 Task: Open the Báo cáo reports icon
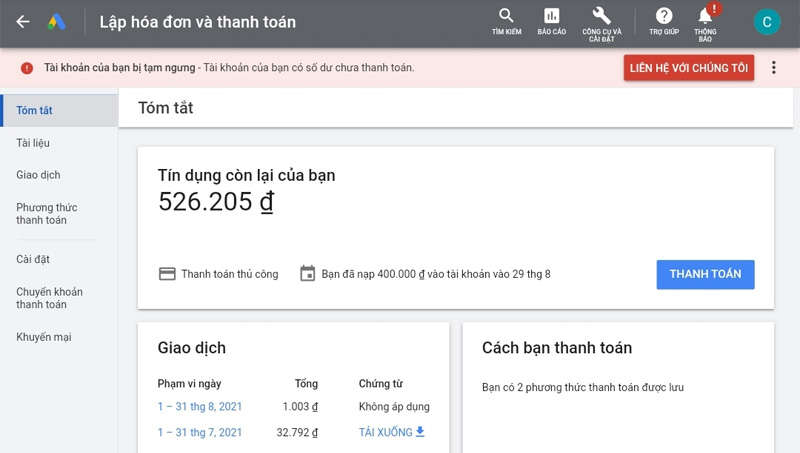tap(551, 17)
